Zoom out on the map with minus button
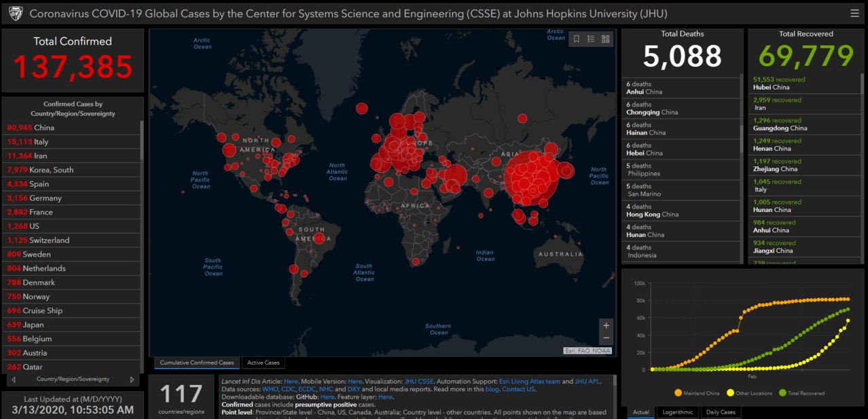This screenshot has width=868, height=419. tap(606, 338)
